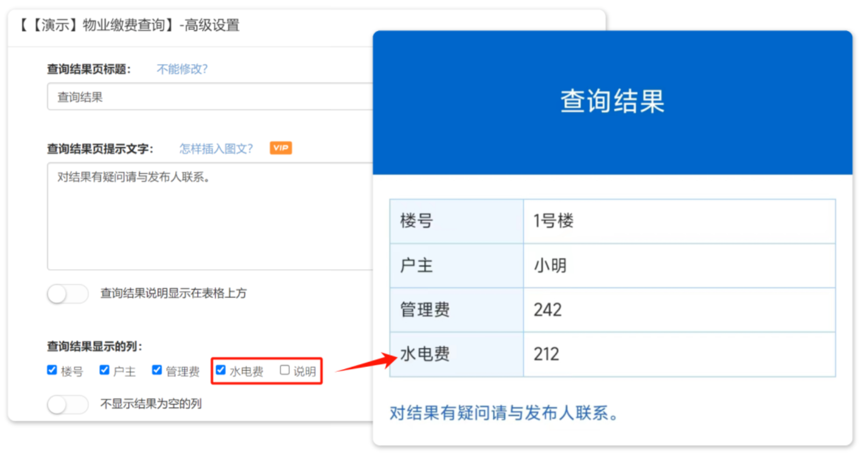This screenshot has width=868, height=456.
Task: Click the 【演示】物业缴费查询 高级设置 title
Action: tap(129, 25)
